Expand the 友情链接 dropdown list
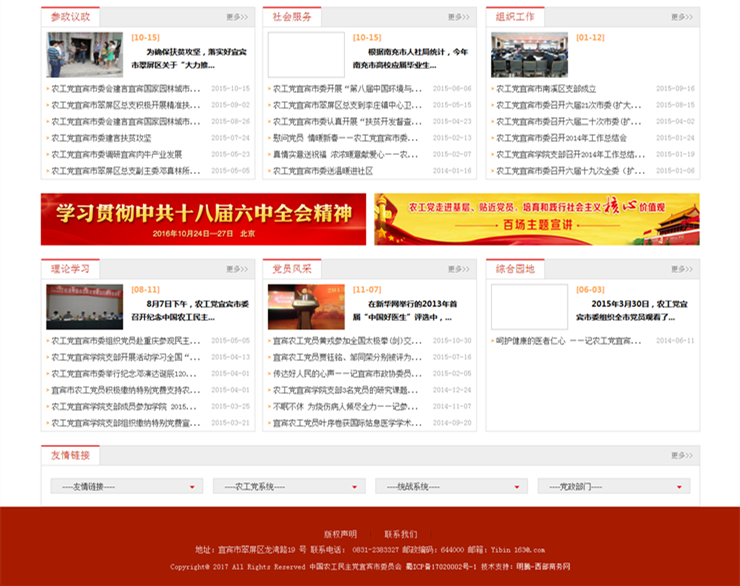Viewport: 740px width, 586px height. point(125,487)
